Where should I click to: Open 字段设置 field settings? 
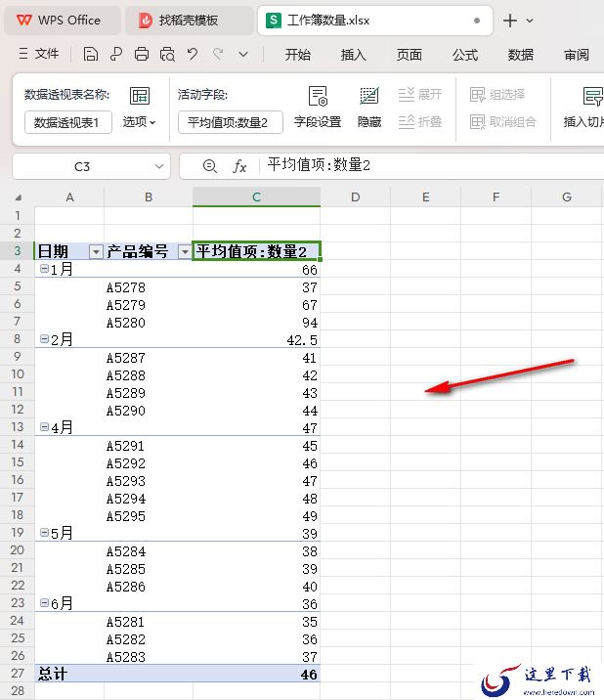(318, 108)
